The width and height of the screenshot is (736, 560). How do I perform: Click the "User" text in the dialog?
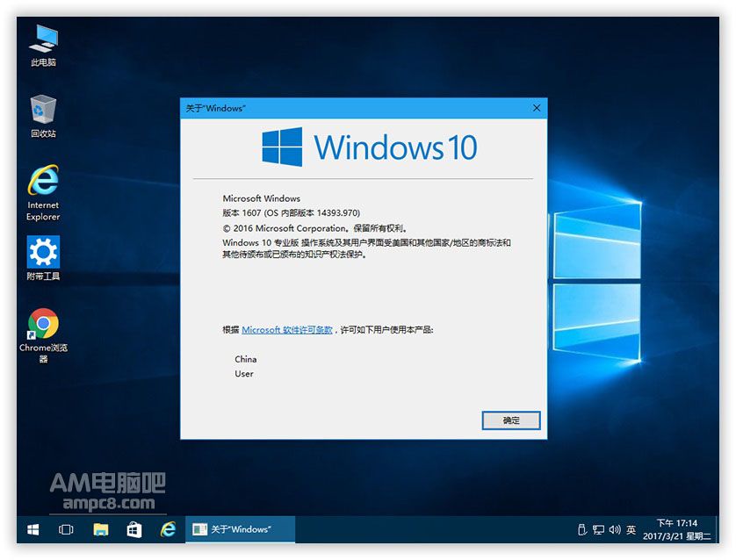(x=244, y=374)
